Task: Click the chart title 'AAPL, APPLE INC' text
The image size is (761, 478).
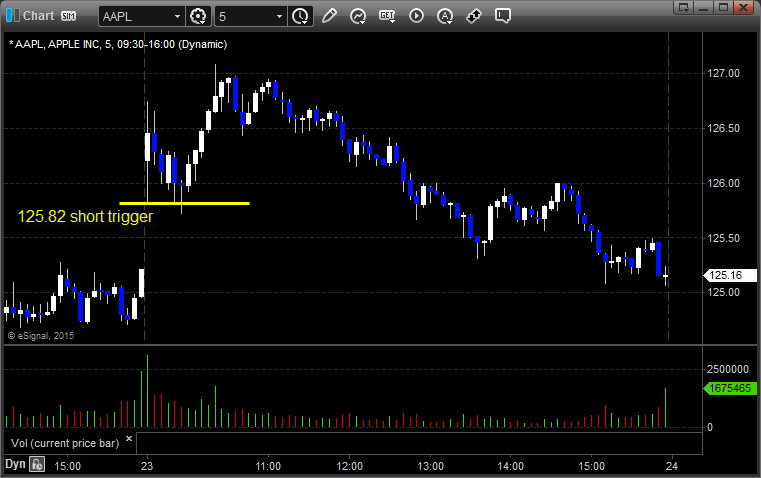Action: pyautogui.click(x=57, y=44)
